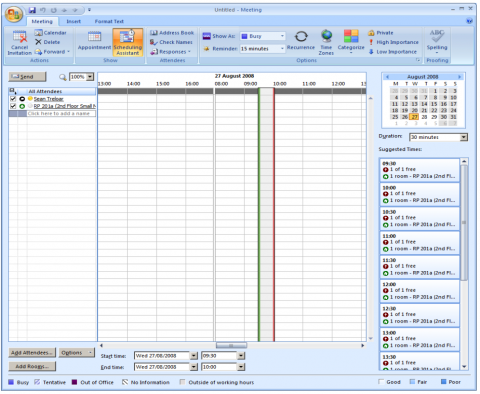480x394 pixels.
Task: Open the End time 10:00 dropdown
Action: (241, 367)
